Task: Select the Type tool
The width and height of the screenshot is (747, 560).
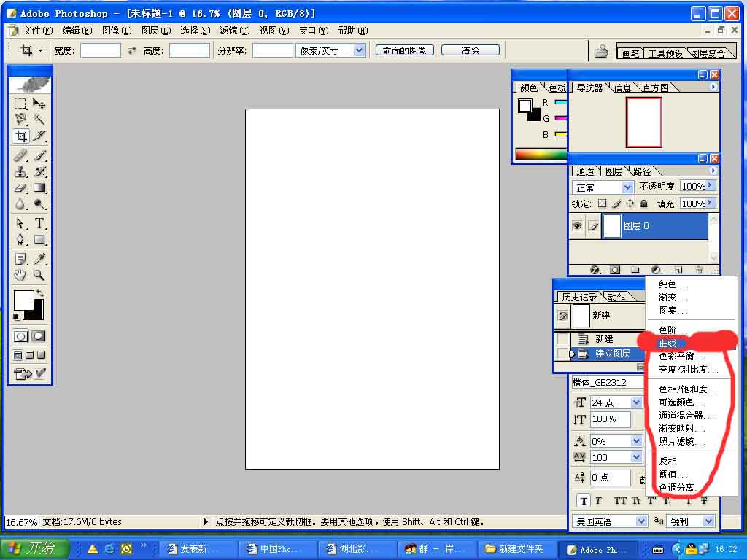Action: pos(39,223)
